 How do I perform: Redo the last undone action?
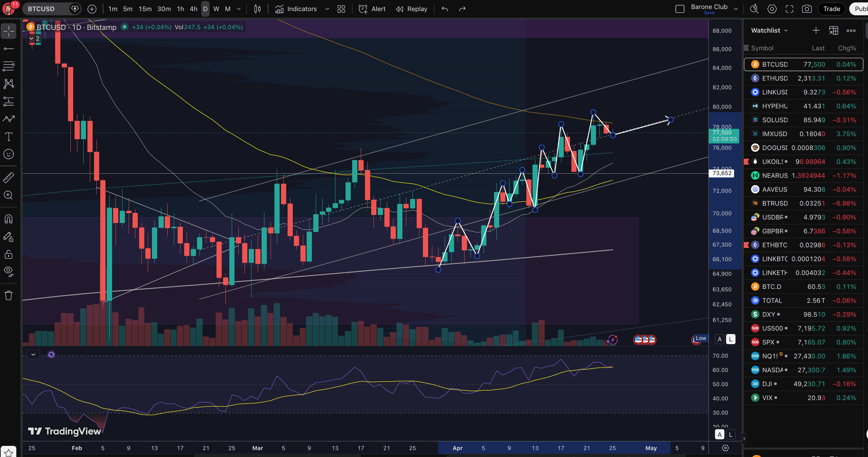tap(462, 9)
